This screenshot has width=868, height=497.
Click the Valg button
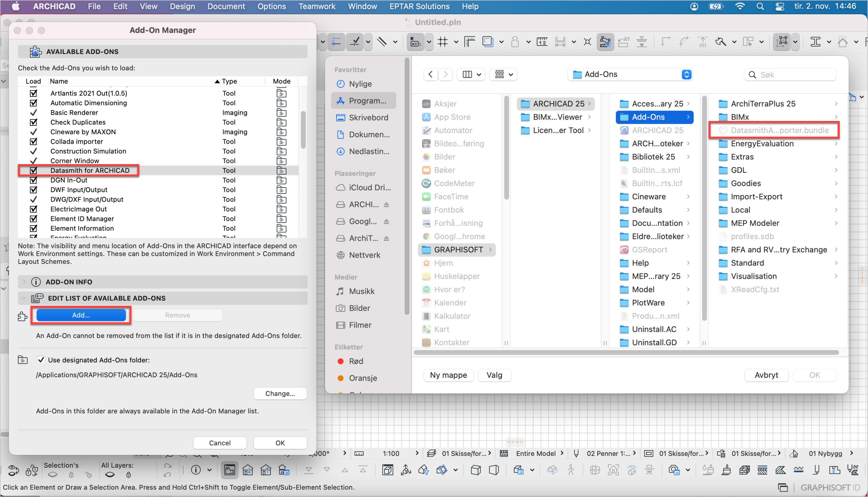point(494,375)
